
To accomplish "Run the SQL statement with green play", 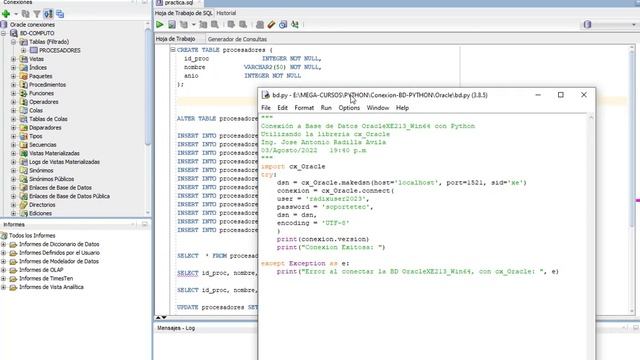I will pyautogui.click(x=160, y=24).
